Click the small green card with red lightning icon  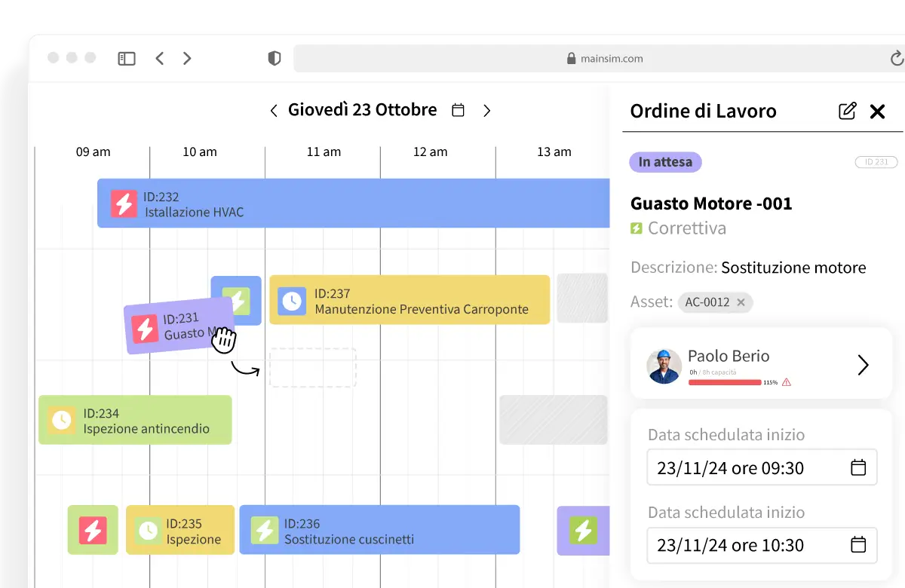click(x=93, y=530)
